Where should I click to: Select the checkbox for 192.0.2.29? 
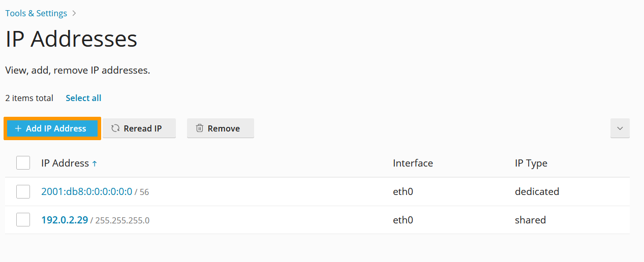point(23,220)
